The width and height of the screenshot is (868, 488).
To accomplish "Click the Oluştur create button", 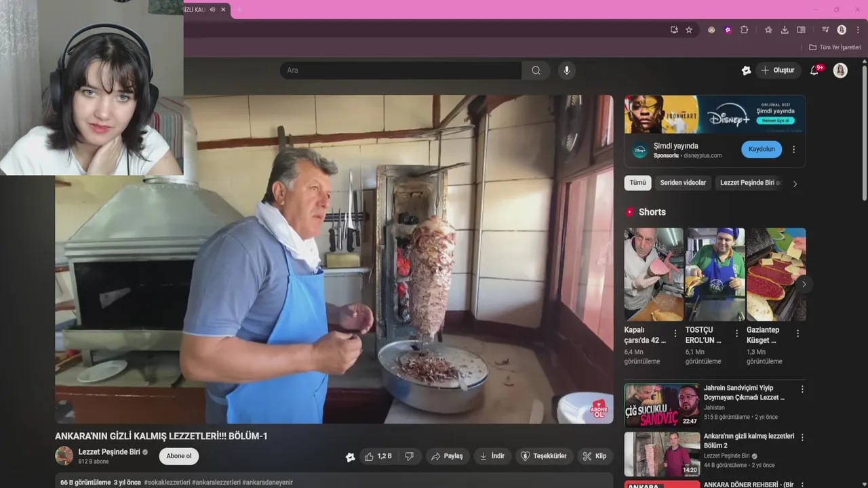I will pyautogui.click(x=778, y=70).
